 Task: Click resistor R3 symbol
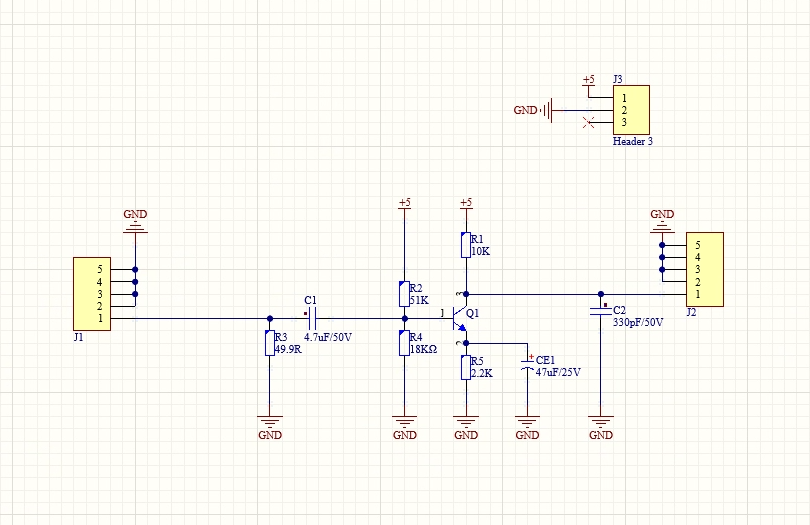(x=270, y=343)
